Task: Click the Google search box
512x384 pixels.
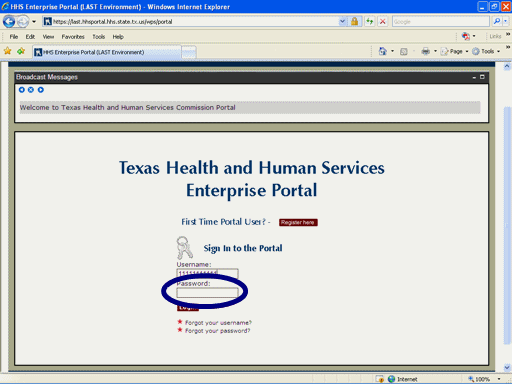Action: [441, 22]
